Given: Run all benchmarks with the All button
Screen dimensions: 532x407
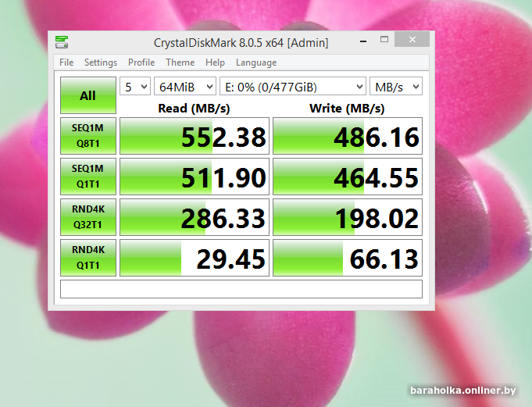Looking at the screenshot, I should click(x=88, y=95).
